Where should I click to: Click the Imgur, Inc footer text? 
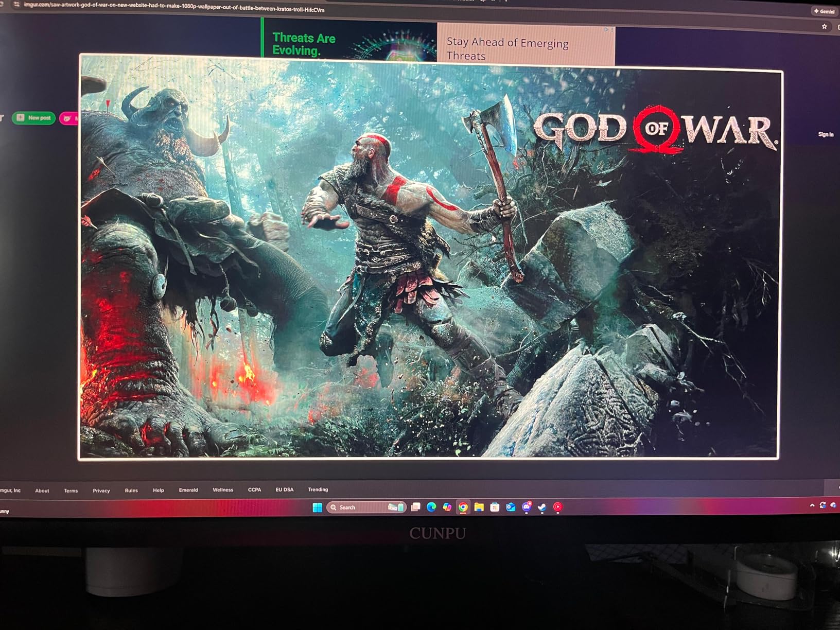pyautogui.click(x=10, y=491)
